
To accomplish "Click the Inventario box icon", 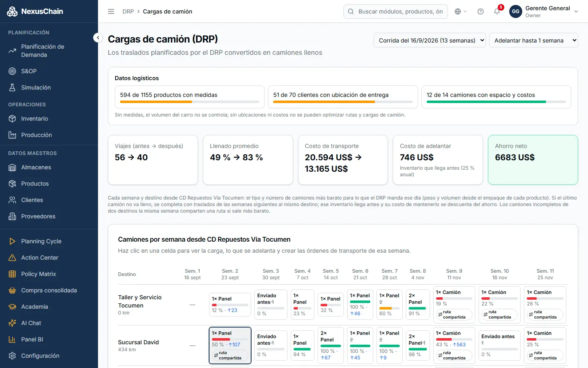I will (x=12, y=119).
